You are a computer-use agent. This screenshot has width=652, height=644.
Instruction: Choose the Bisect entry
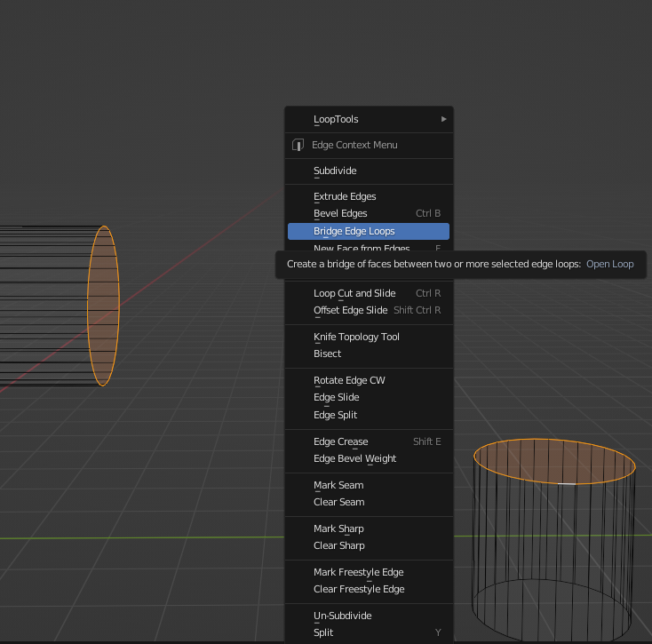369,354
